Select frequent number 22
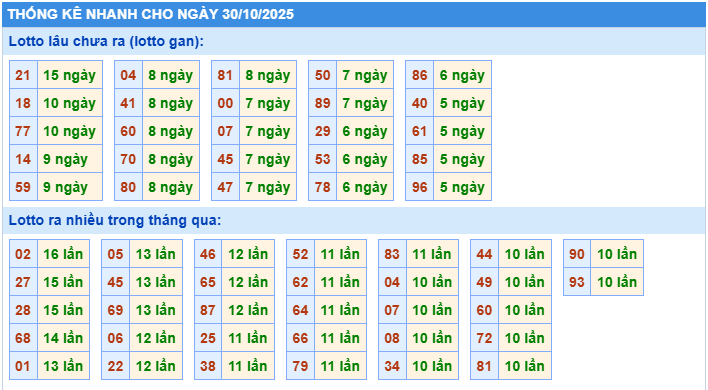Viewport: 708px width, 390px height. point(116,366)
